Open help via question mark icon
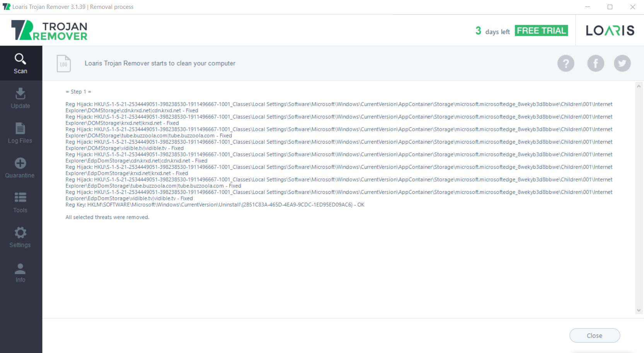The height and width of the screenshot is (353, 644). [x=566, y=63]
